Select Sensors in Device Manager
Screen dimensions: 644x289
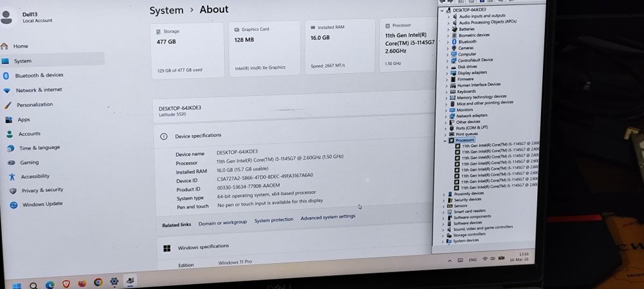coord(460,206)
